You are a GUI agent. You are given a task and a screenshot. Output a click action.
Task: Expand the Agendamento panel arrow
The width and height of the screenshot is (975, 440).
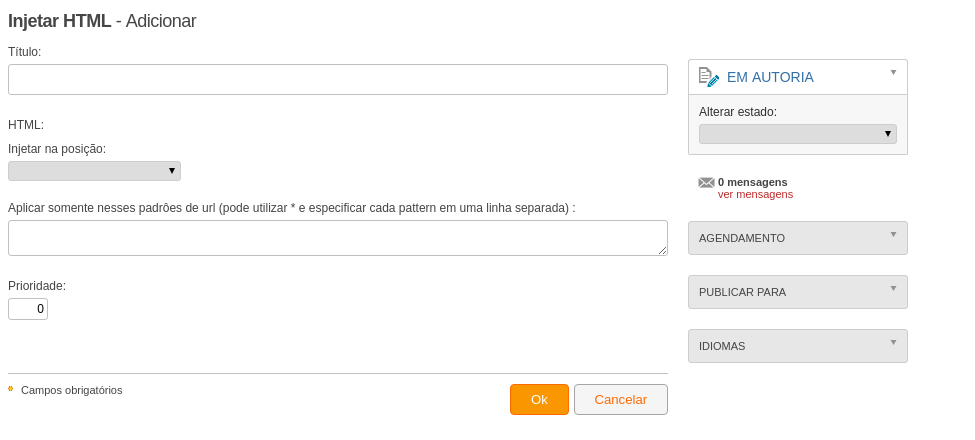[894, 234]
